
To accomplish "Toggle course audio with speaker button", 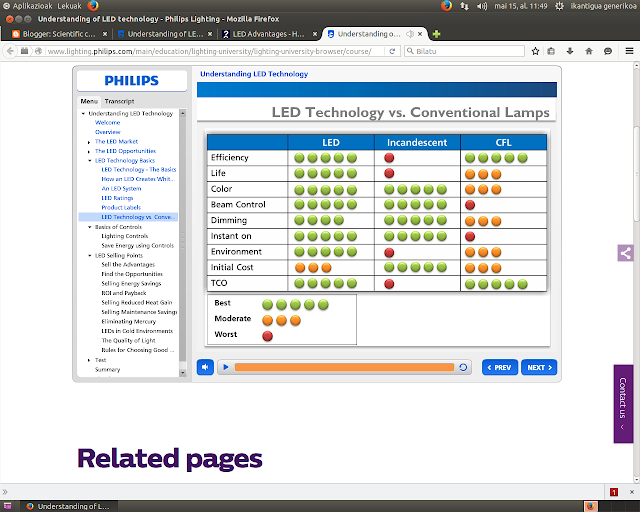I will (205, 367).
